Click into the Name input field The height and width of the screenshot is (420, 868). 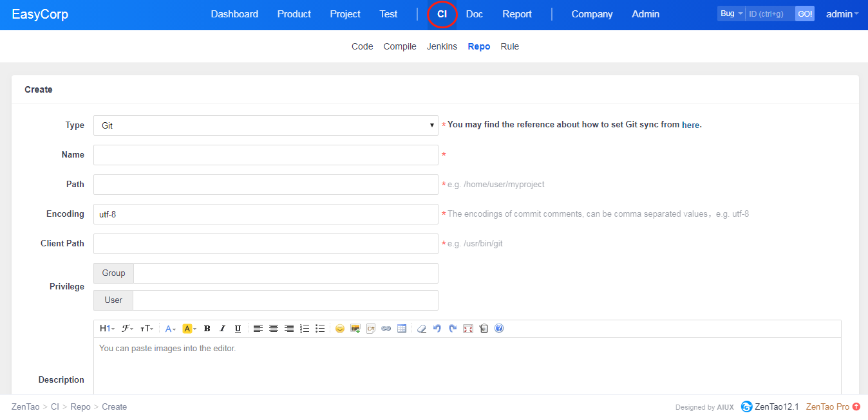(265, 155)
